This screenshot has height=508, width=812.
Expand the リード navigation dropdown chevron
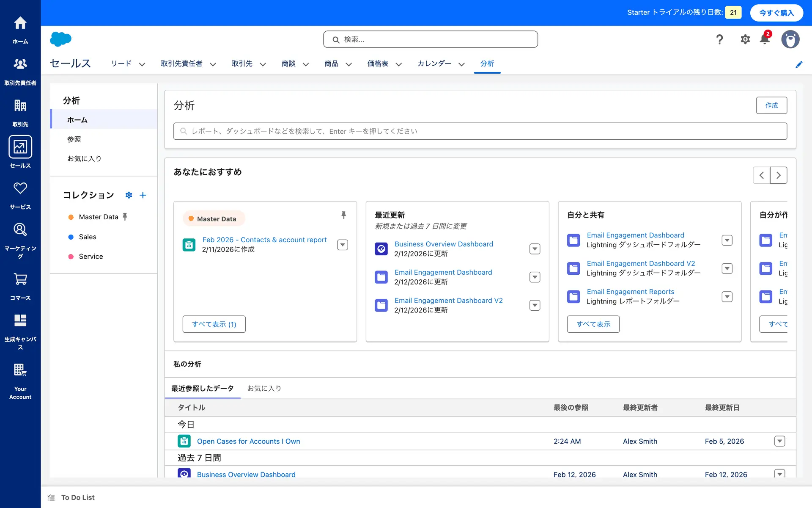pos(142,64)
